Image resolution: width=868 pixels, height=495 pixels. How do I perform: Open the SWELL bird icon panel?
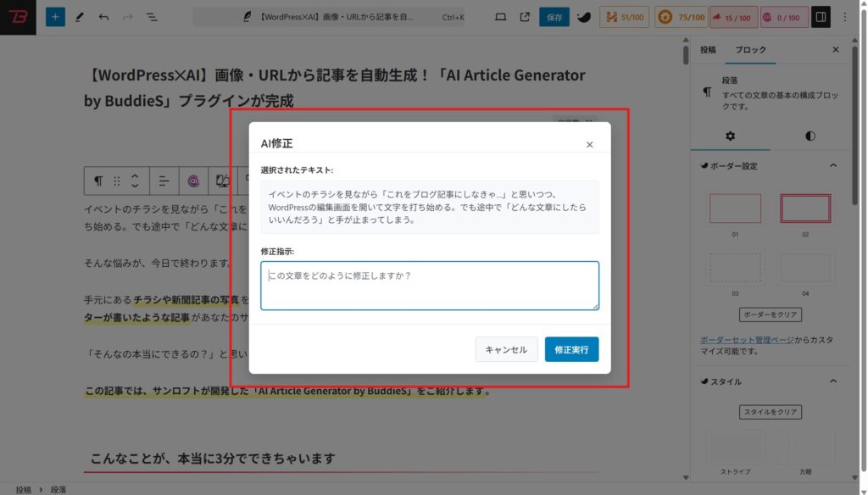tap(584, 17)
